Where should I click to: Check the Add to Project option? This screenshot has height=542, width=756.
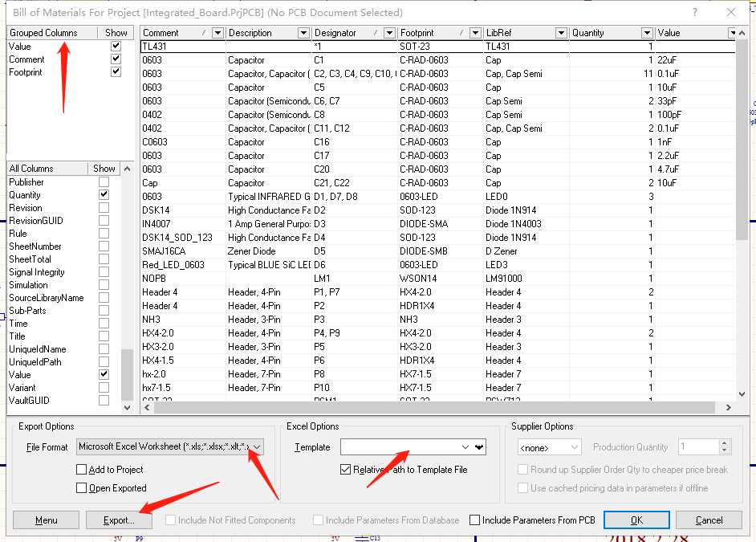click(x=82, y=469)
